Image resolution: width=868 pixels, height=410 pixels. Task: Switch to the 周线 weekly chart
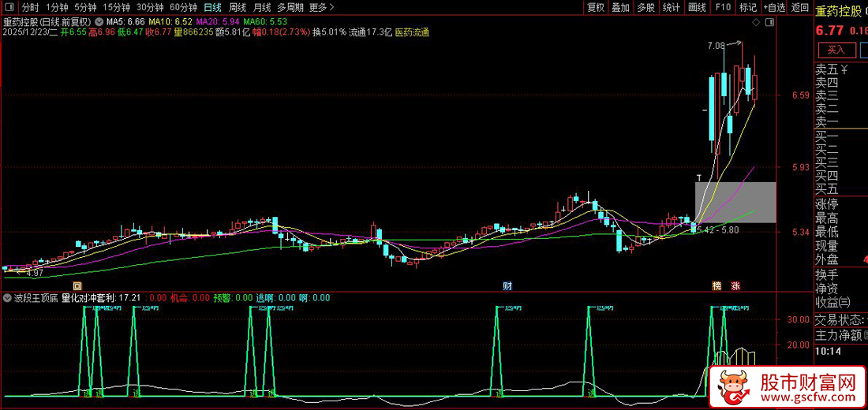point(237,7)
